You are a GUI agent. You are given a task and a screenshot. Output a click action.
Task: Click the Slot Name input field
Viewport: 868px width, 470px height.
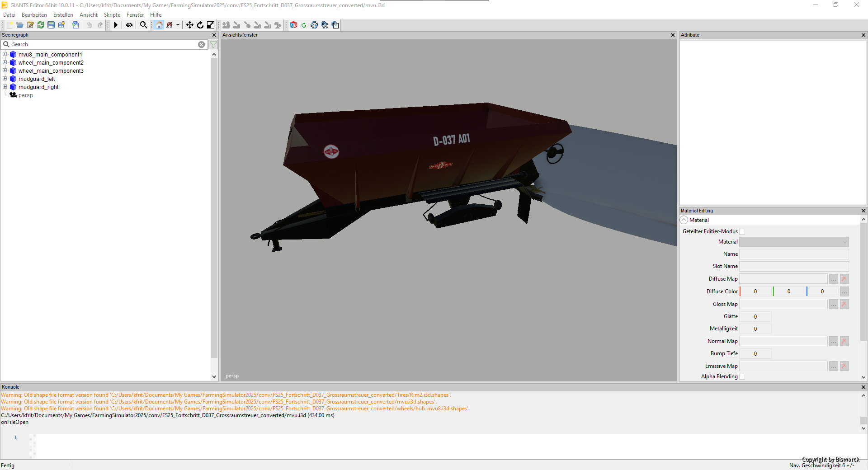click(794, 267)
